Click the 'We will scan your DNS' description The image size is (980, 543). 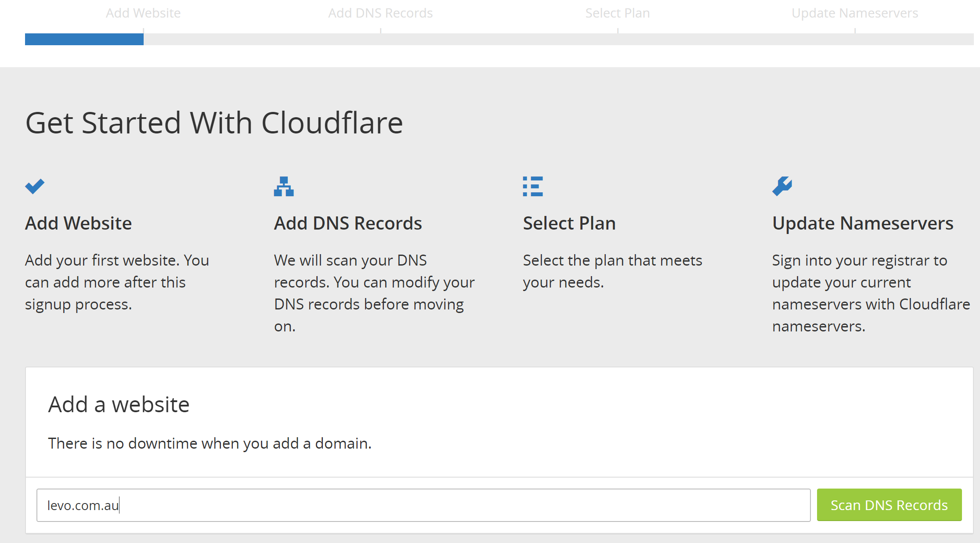click(x=374, y=293)
